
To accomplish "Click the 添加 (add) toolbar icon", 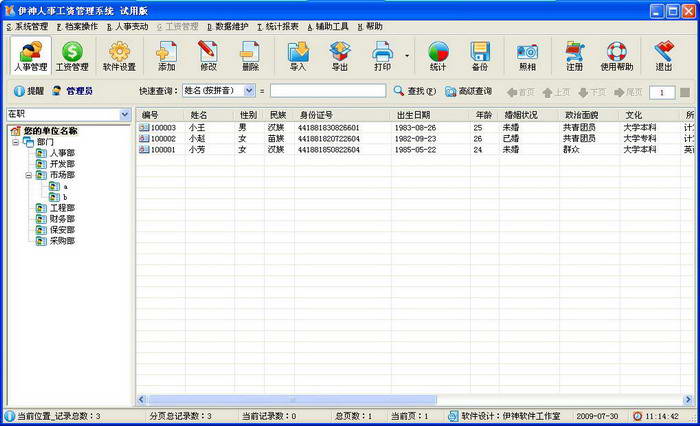I will (x=166, y=56).
